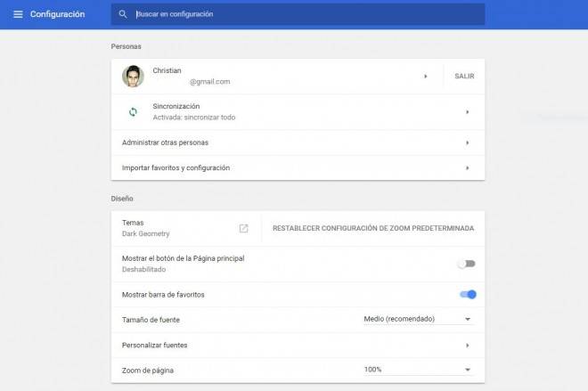Click the Diseño section heading
This screenshot has height=391, width=588.
point(122,199)
